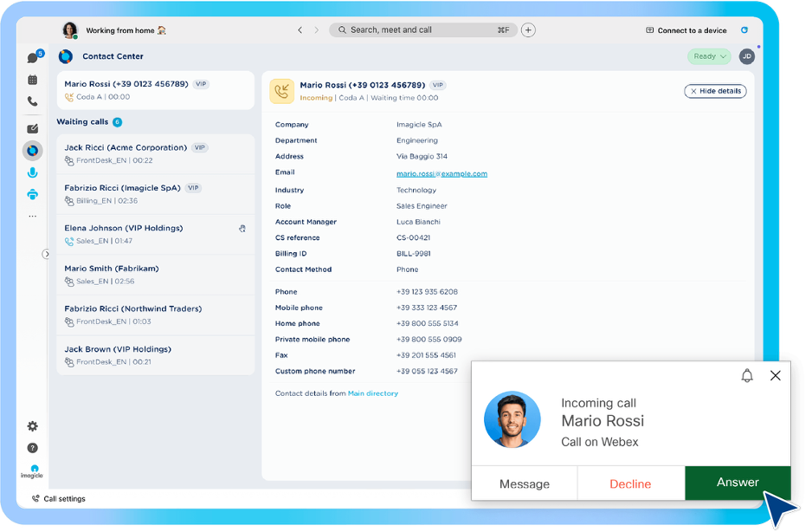Go back with the left arrow
The height and width of the screenshot is (532, 812).
pyautogui.click(x=300, y=30)
